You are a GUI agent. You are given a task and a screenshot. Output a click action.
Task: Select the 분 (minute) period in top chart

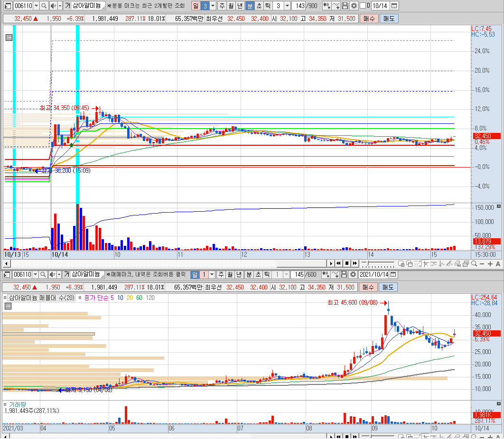click(x=250, y=6)
